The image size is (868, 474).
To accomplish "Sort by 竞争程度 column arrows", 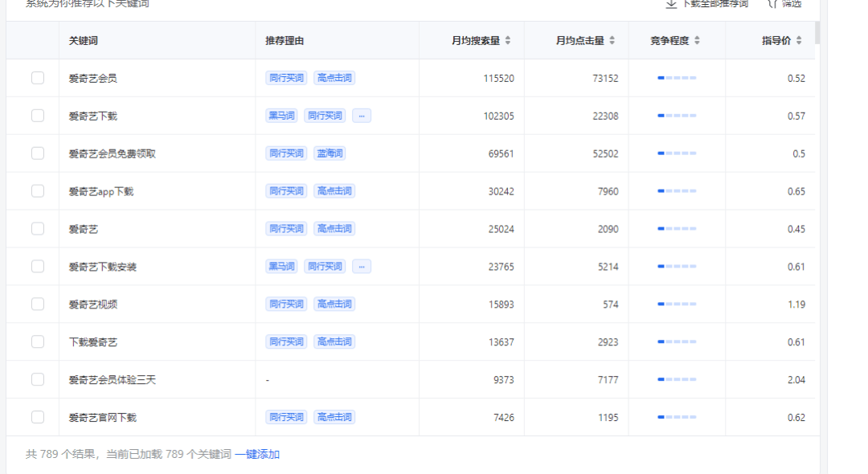I will click(x=697, y=40).
